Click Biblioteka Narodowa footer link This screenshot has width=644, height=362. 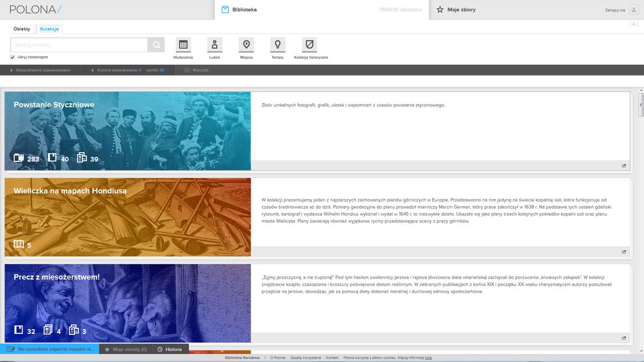tap(243, 358)
